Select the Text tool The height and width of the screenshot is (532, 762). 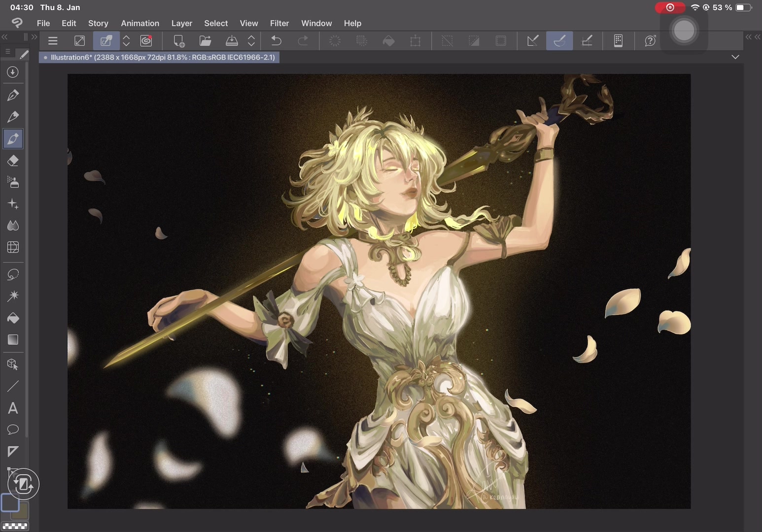click(13, 408)
